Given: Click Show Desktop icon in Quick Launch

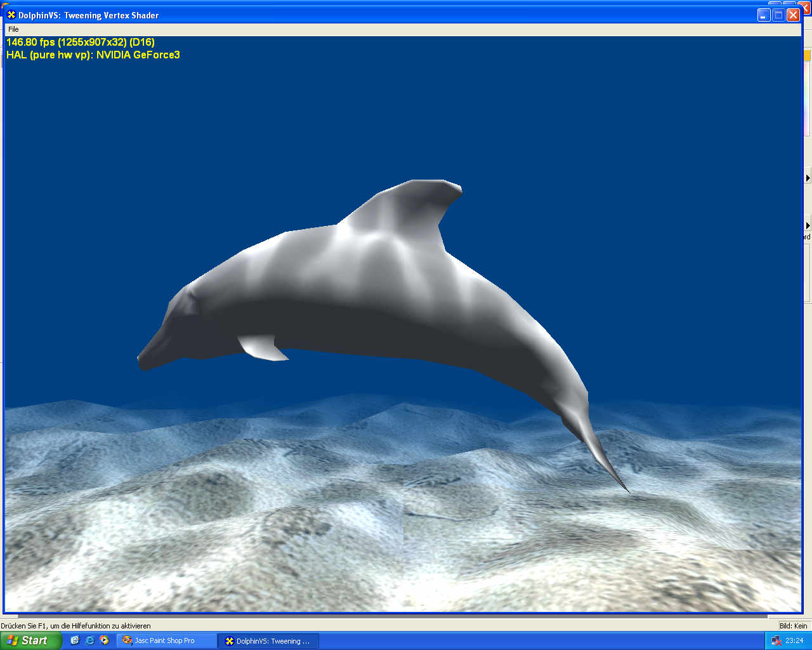Looking at the screenshot, I should pos(75,640).
